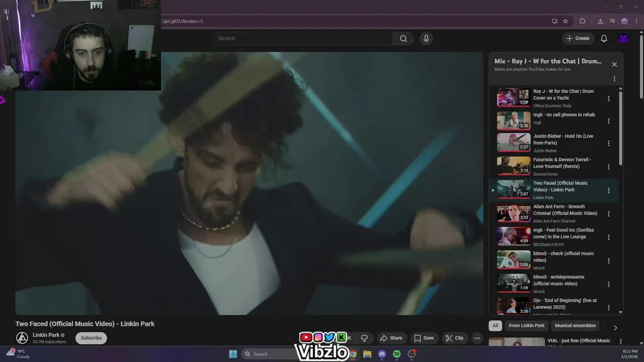The height and width of the screenshot is (362, 644).
Task: Select the From Linkin Park chip
Action: (526, 325)
